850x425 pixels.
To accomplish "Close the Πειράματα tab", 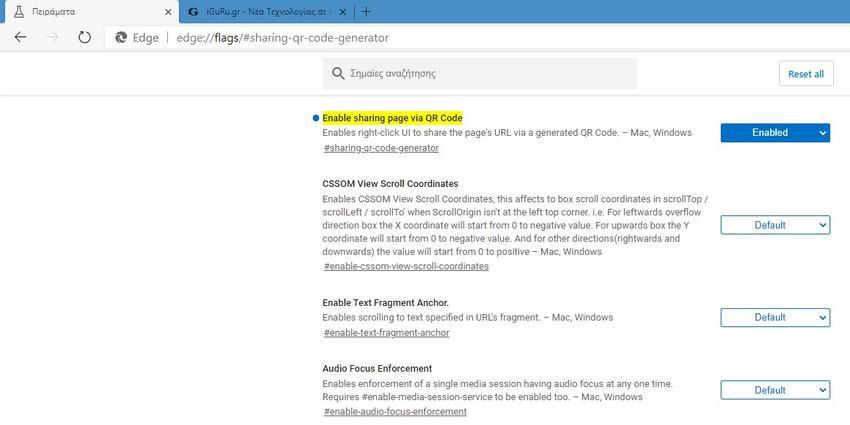I will pos(168,12).
